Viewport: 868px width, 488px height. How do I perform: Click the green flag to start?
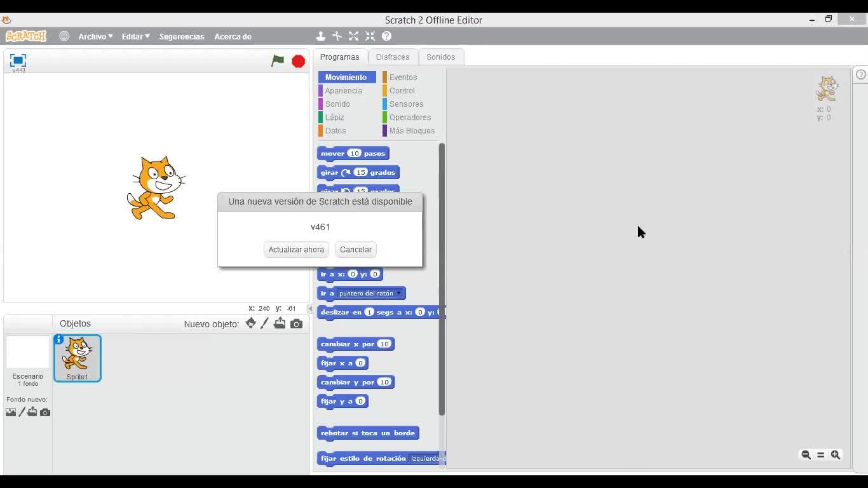point(278,61)
